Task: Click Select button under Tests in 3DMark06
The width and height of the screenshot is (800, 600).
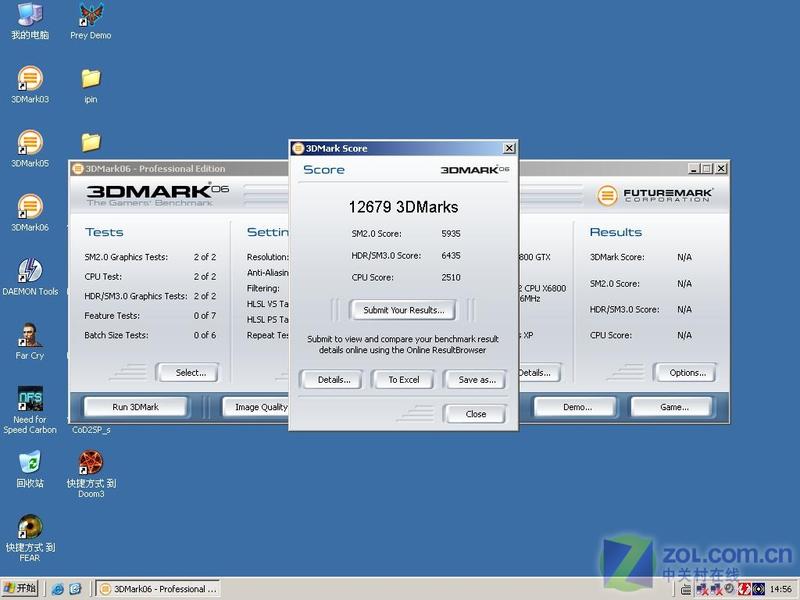Action: click(x=190, y=372)
